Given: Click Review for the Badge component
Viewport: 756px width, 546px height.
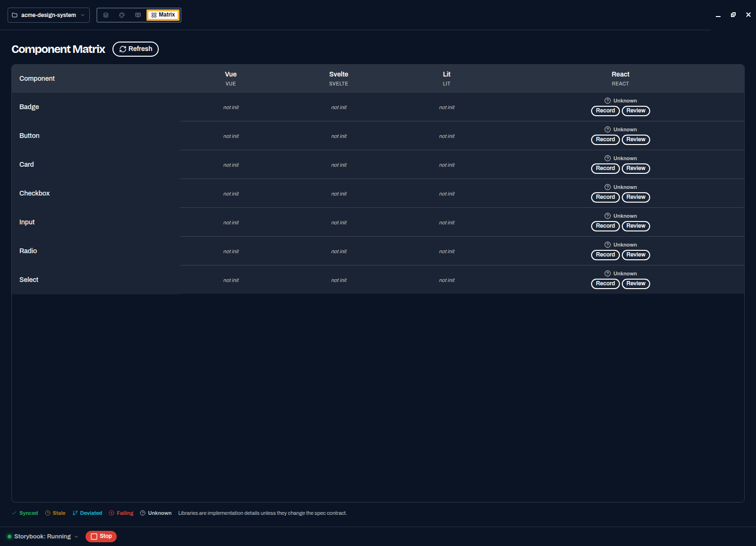Looking at the screenshot, I should click(x=636, y=111).
